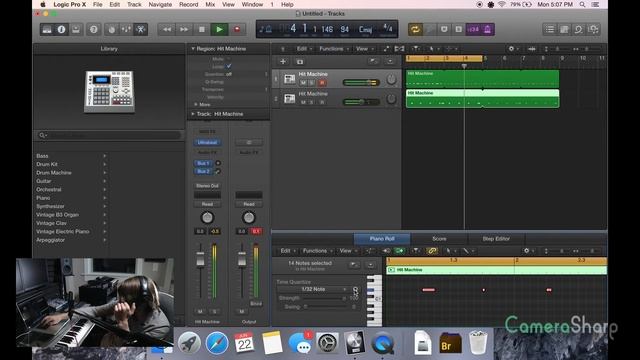
Task: Open the List Editors icon
Action: click(x=550, y=29)
